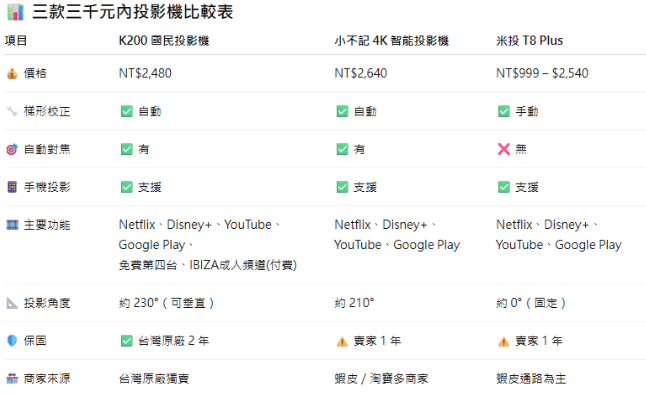Click the wrench icon next to 梯形校正
646x394 pixels.
12,111
